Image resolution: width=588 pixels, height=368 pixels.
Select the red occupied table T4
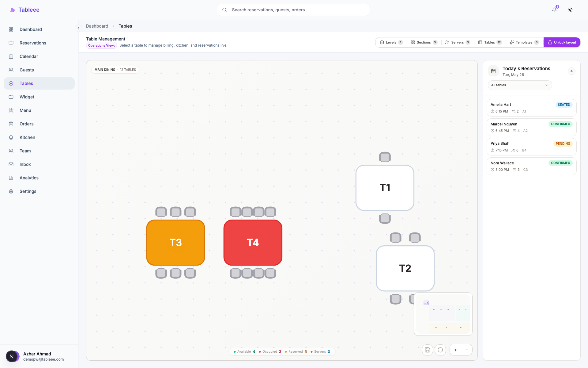point(253,243)
